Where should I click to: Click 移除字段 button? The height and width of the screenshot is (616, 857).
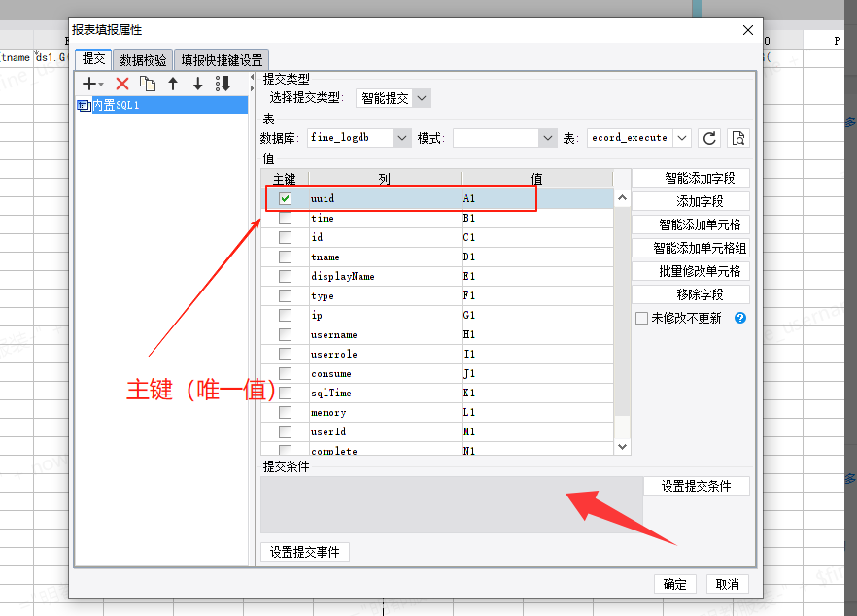click(x=691, y=294)
